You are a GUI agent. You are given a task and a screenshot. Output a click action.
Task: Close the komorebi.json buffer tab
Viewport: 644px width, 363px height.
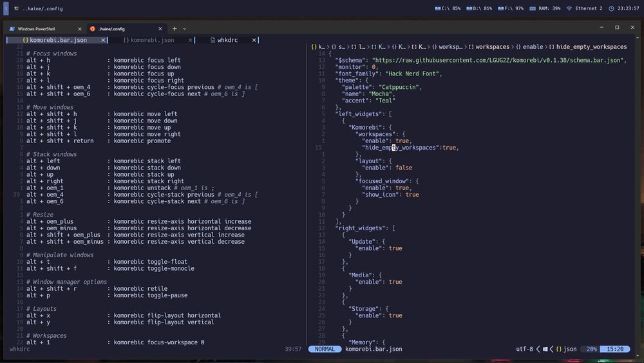point(190,40)
